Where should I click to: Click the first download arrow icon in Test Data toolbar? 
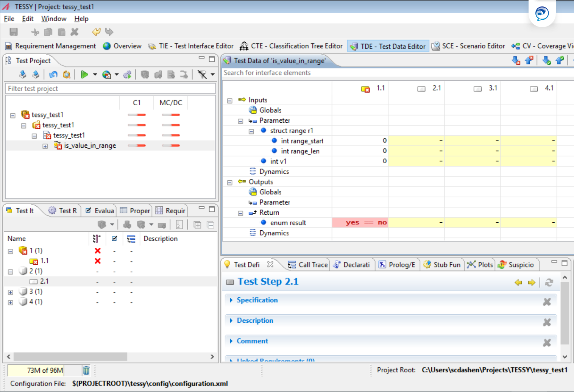point(516,60)
